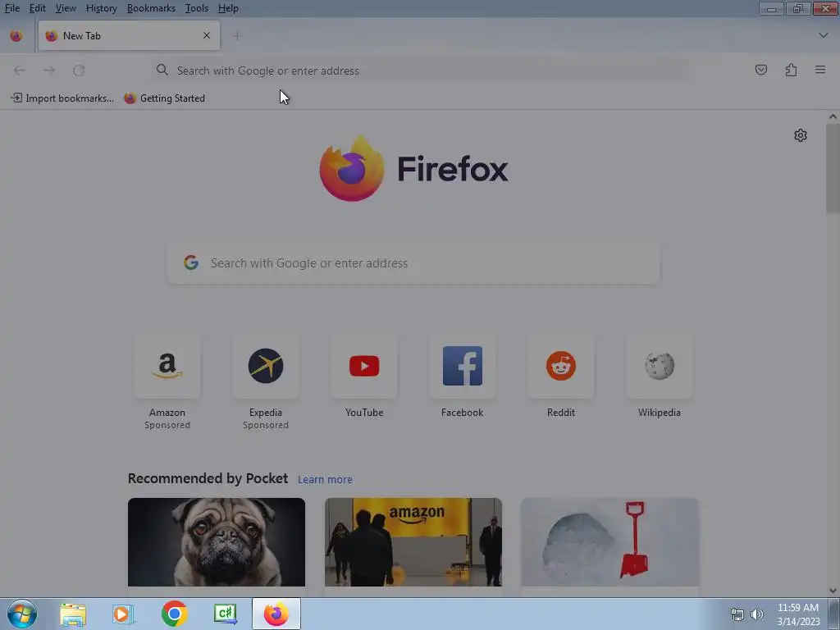Open the Extensions puzzle icon

pyautogui.click(x=791, y=70)
